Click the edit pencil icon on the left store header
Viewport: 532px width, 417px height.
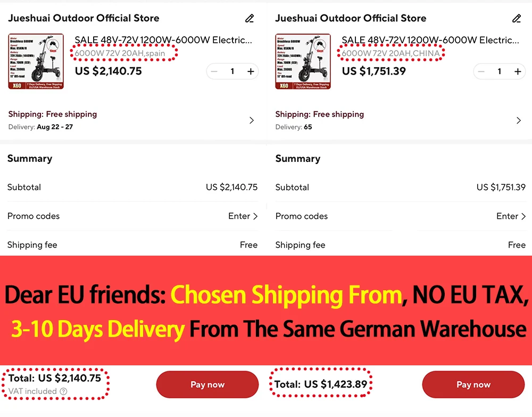point(250,19)
